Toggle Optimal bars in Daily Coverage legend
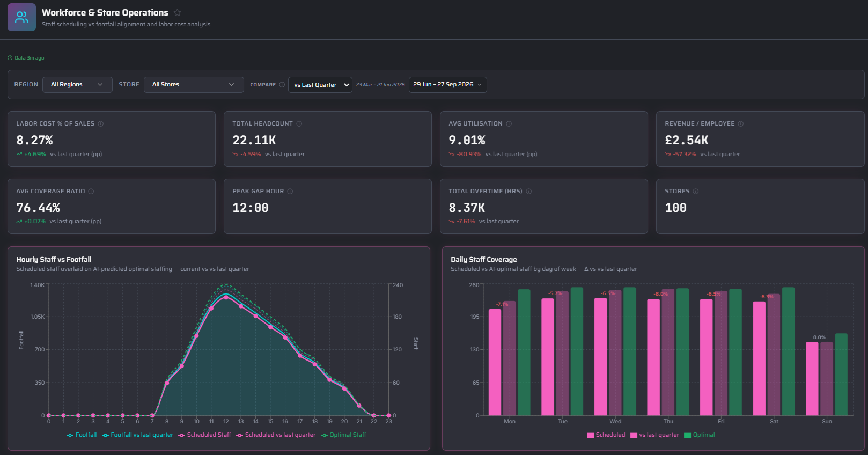The height and width of the screenshot is (455, 868). (700, 435)
